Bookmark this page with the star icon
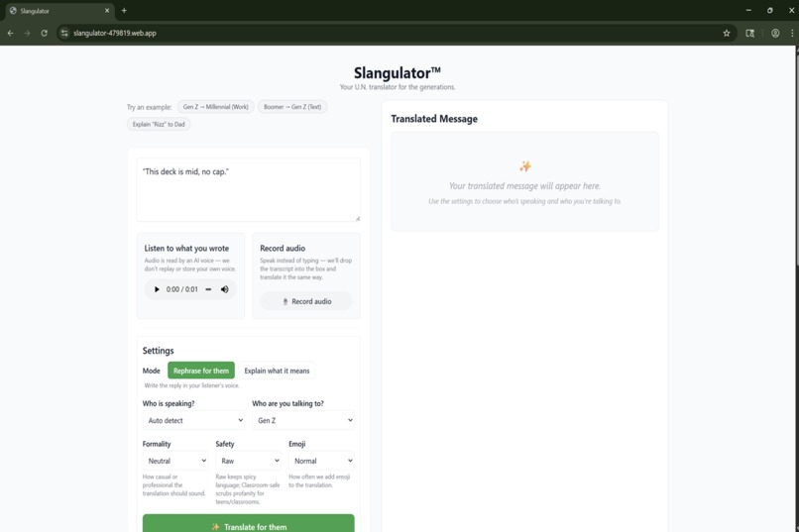799x532 pixels. (x=727, y=33)
